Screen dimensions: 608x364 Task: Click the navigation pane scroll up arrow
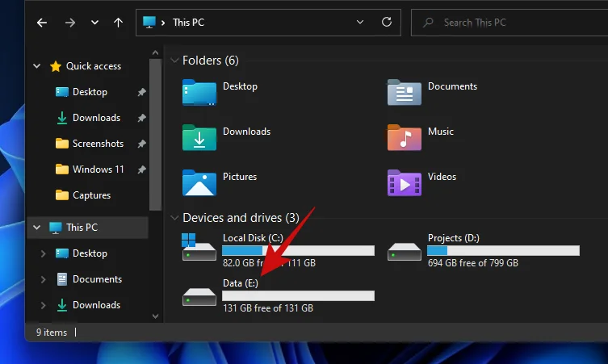pos(156,52)
